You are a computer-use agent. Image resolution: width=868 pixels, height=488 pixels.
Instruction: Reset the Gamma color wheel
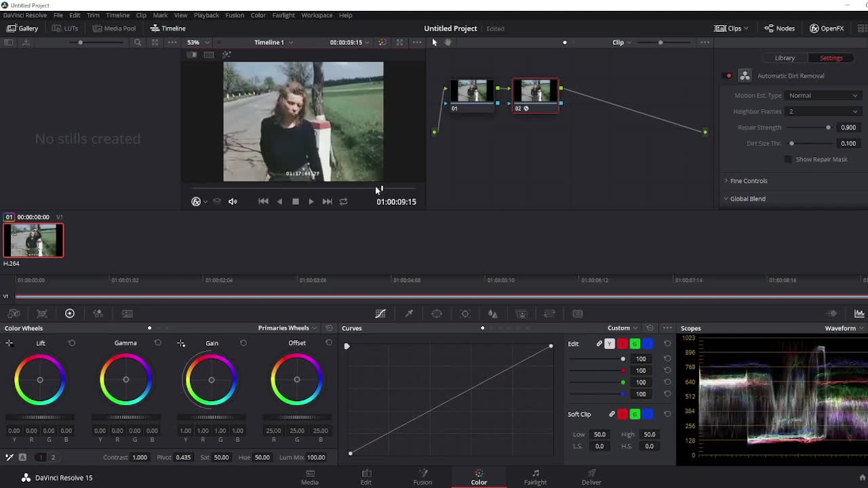(158, 343)
